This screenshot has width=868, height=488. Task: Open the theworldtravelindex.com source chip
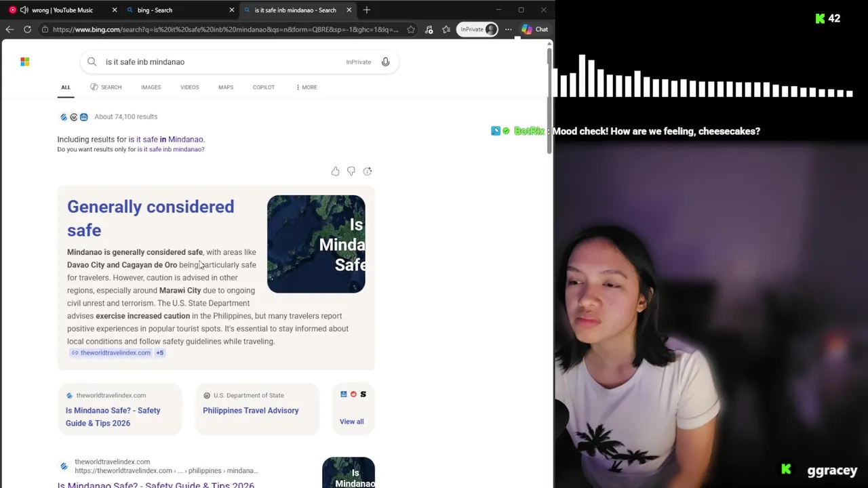point(111,353)
